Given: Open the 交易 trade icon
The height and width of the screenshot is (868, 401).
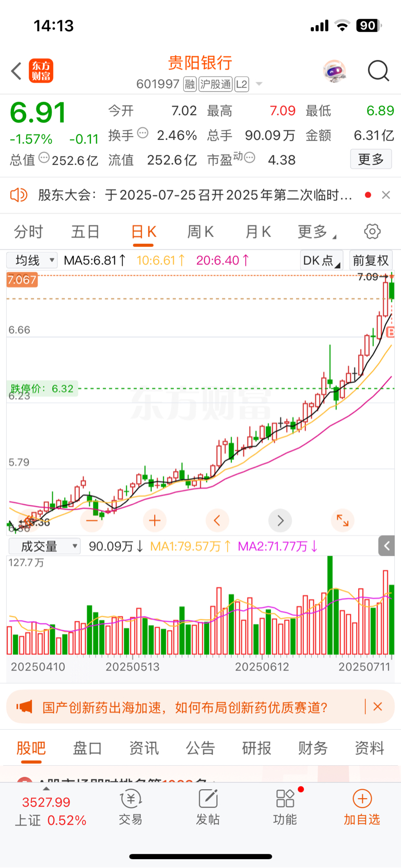Looking at the screenshot, I should tap(131, 807).
